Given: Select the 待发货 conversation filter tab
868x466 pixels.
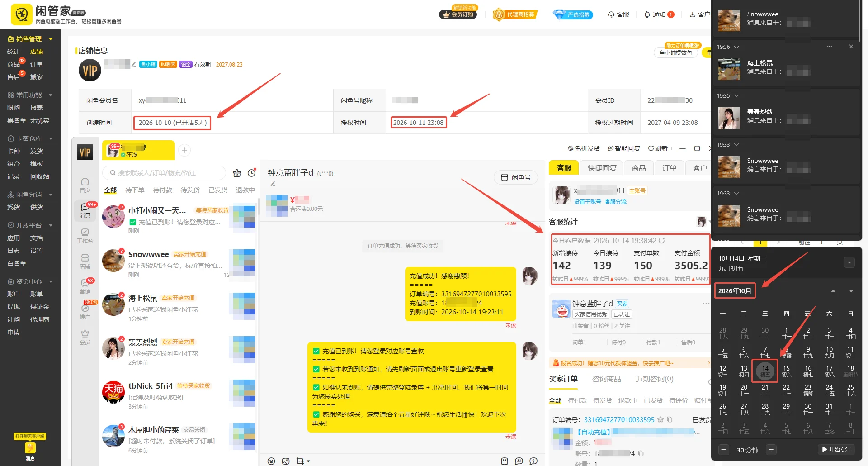Looking at the screenshot, I should [x=190, y=190].
